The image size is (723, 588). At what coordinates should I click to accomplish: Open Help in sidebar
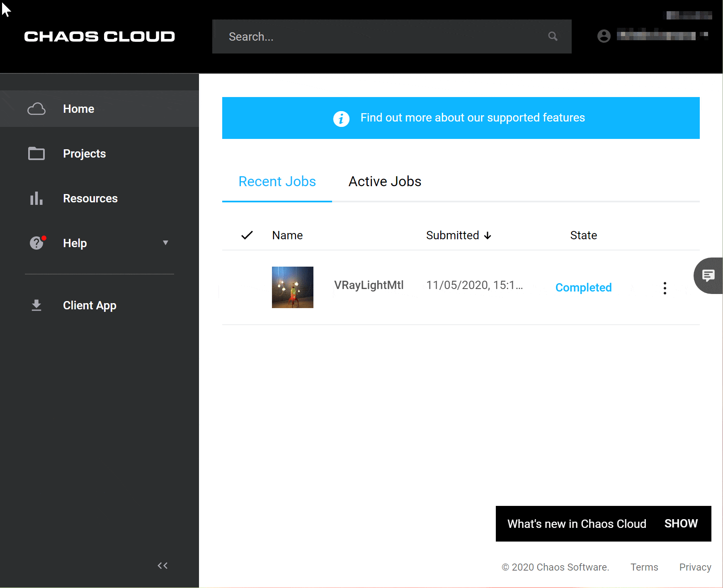99,243
